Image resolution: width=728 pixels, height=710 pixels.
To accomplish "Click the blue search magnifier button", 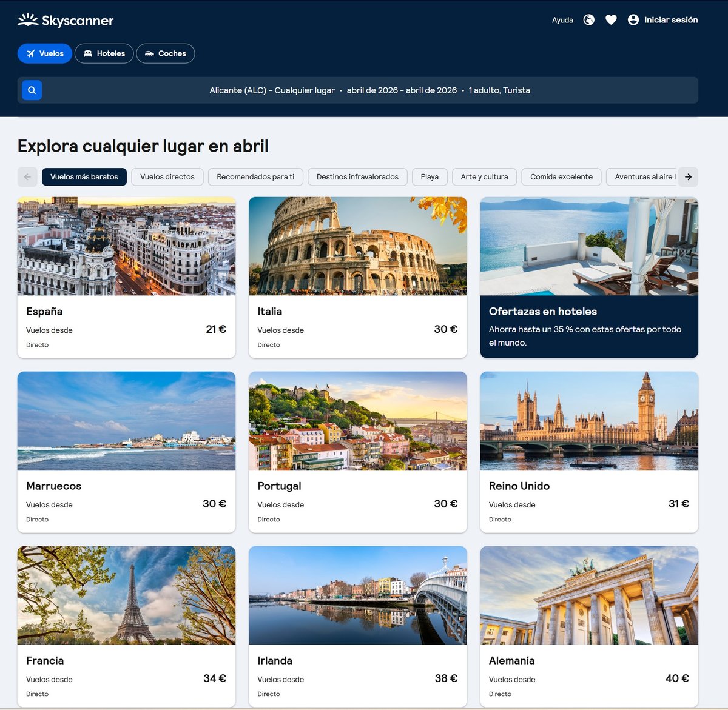I will 32,90.
